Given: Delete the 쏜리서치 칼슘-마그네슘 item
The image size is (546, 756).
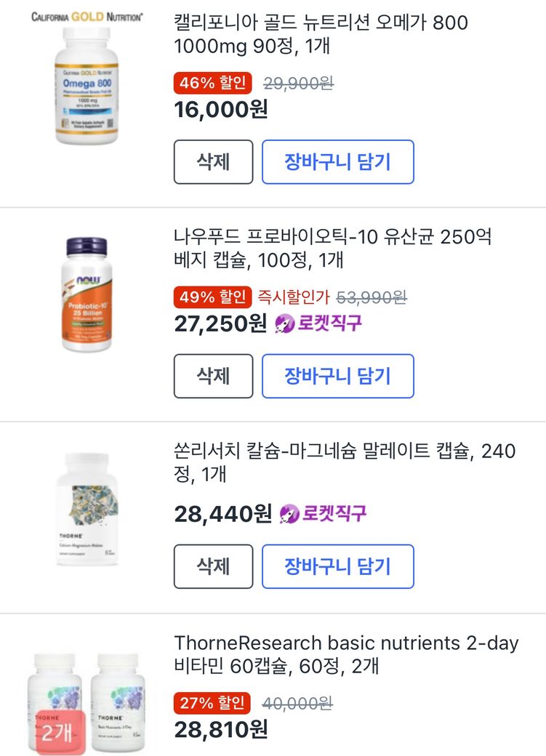Looking at the screenshot, I should (213, 566).
